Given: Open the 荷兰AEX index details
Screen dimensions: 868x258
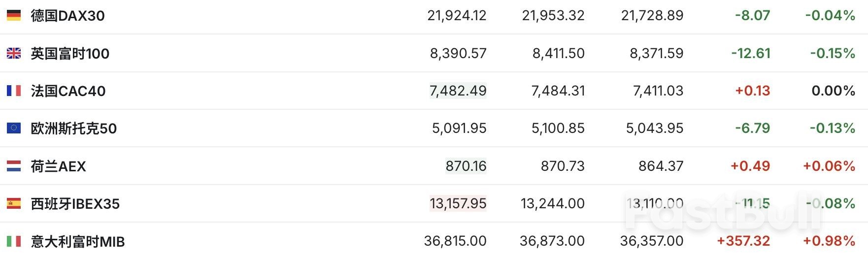Looking at the screenshot, I should pos(58,166).
